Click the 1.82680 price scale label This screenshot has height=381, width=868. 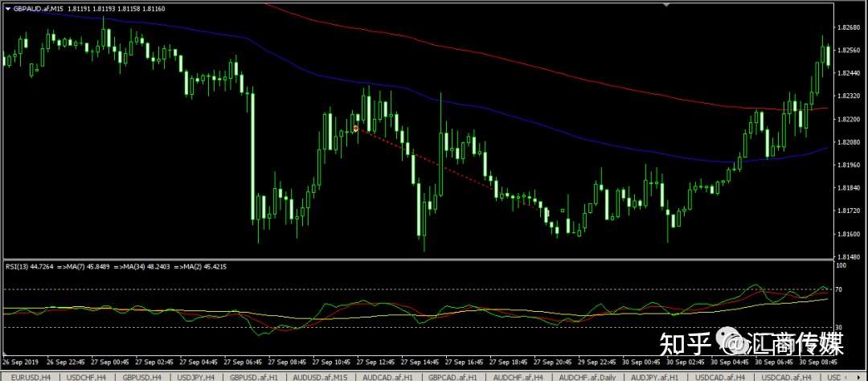(848, 27)
